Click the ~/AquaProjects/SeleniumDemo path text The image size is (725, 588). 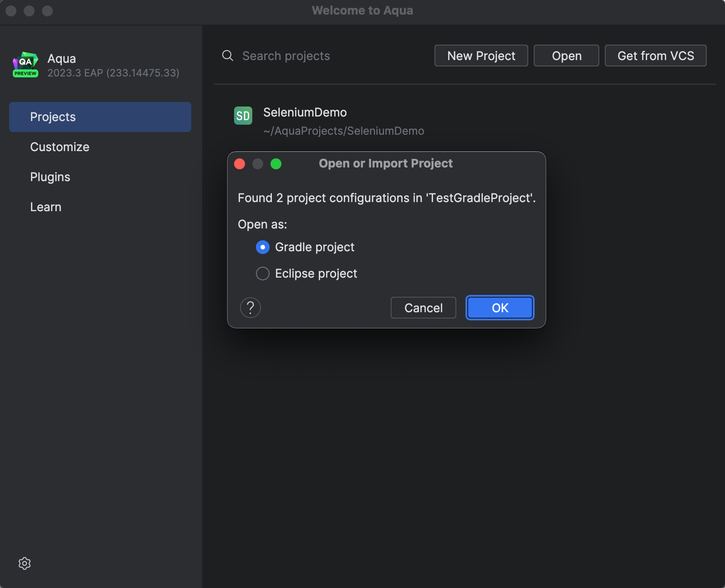point(344,131)
